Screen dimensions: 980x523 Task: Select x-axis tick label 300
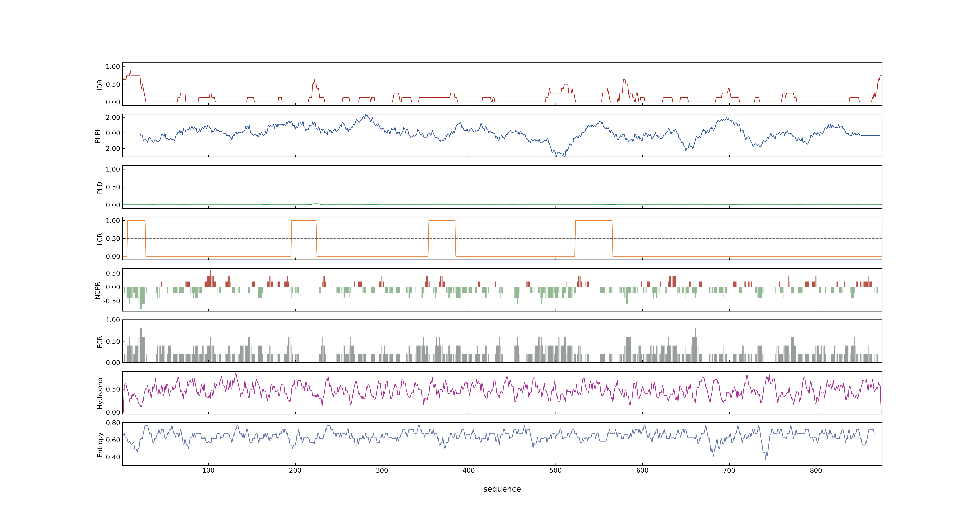(382, 470)
